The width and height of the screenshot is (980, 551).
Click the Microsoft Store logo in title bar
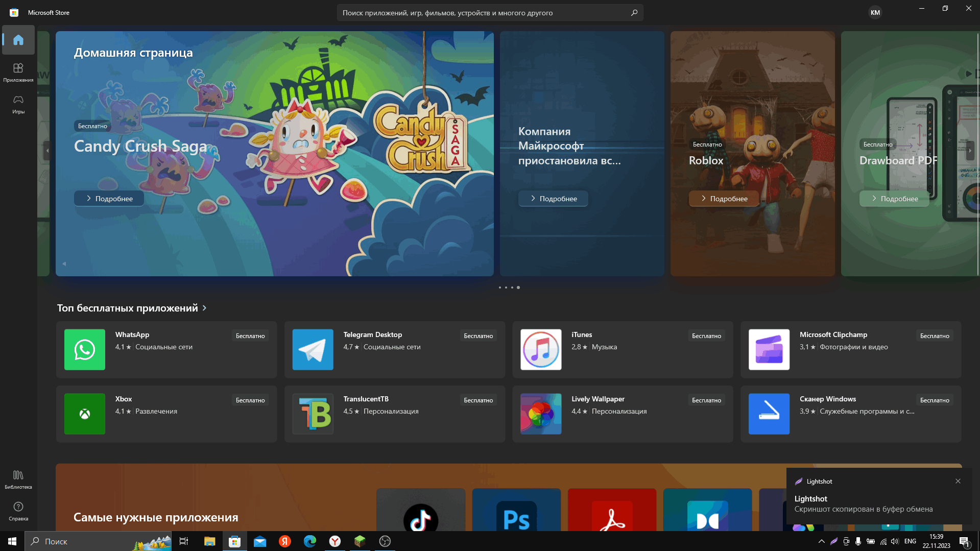pyautogui.click(x=14, y=13)
